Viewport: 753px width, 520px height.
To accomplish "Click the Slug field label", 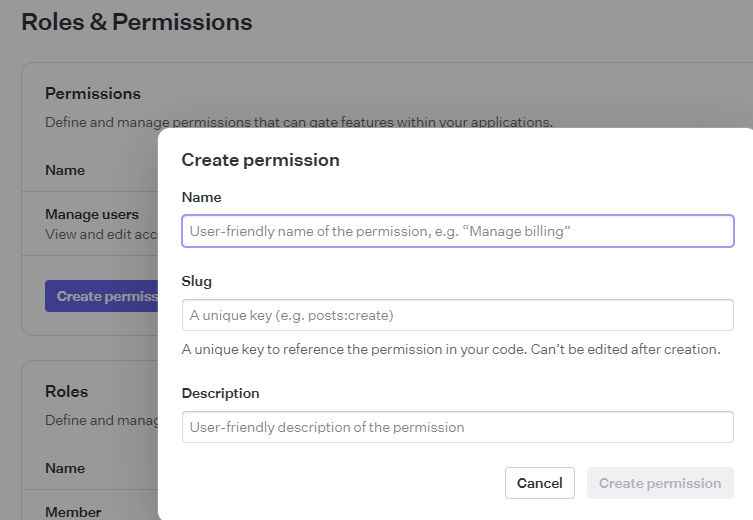I will point(196,281).
